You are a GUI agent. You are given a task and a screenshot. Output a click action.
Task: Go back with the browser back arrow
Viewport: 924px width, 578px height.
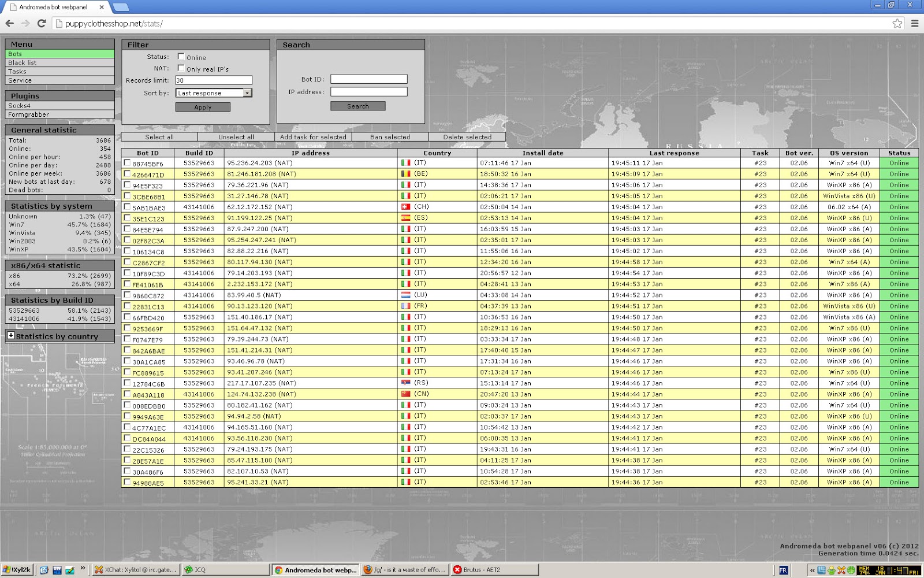[x=10, y=24]
